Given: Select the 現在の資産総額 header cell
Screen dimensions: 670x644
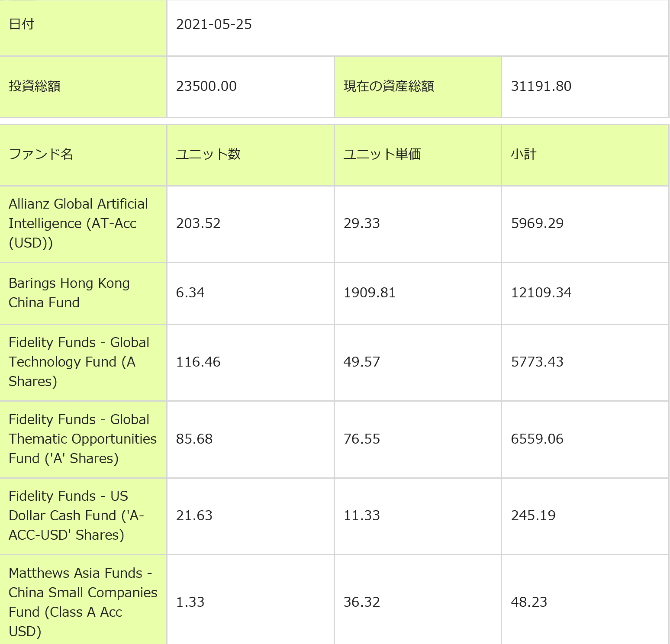Looking at the screenshot, I should pyautogui.click(x=389, y=86).
